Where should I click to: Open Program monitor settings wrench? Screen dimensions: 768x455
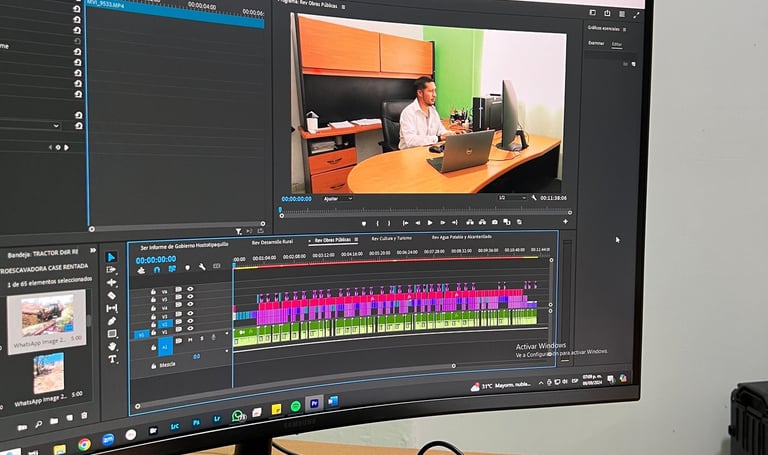pyautogui.click(x=534, y=198)
